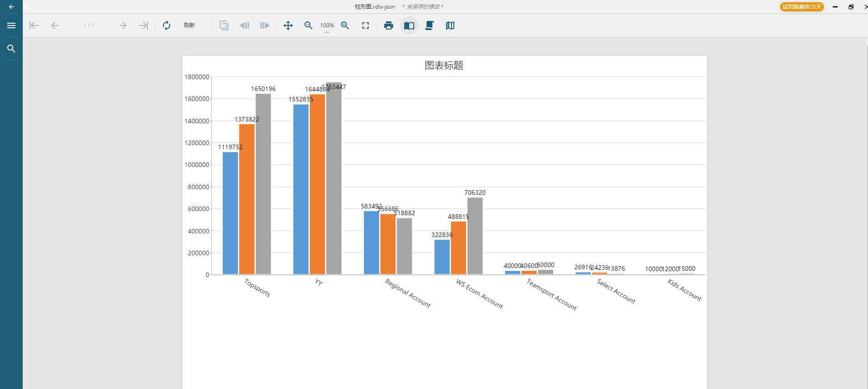Screen dimensions: 868x389
Task: Click the data label 1650196
Action: pos(263,89)
